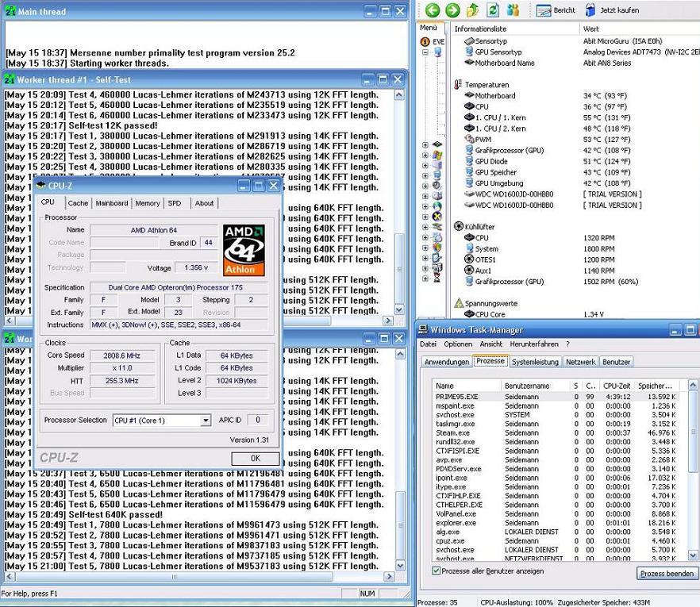Screen dimensions: 700x607
Task: Click Worker thread #1 horizontal scrollbar left arrow
Action: click(x=10, y=321)
